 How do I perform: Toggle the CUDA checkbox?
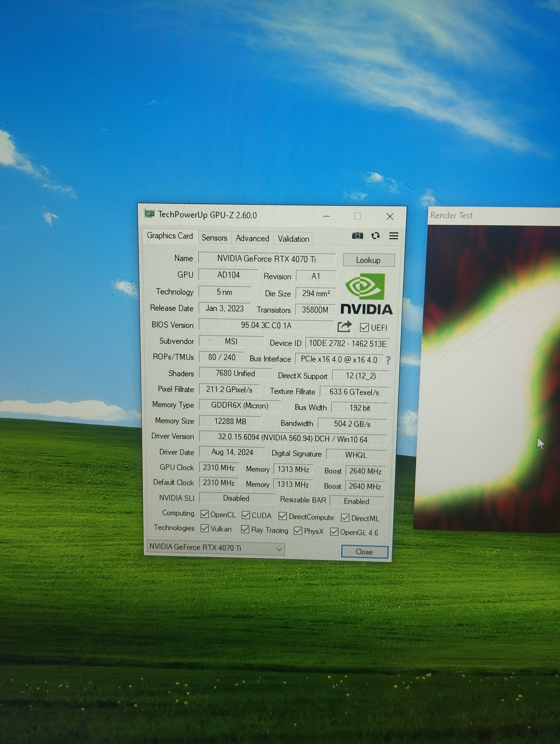(x=246, y=515)
